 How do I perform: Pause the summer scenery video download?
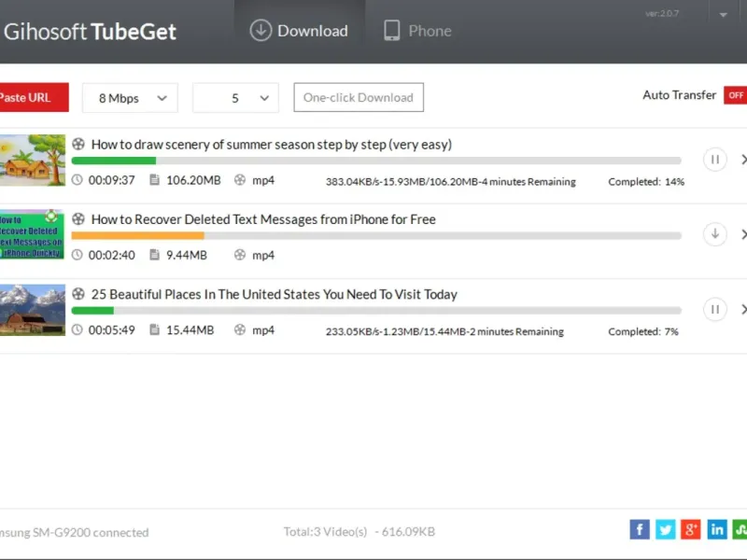pos(714,160)
